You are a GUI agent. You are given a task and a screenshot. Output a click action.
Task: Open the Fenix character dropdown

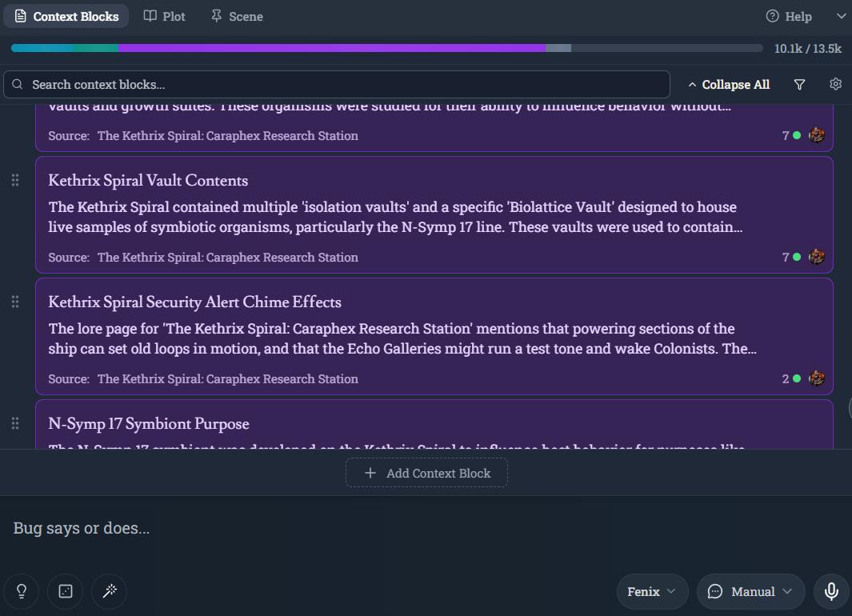[652, 591]
